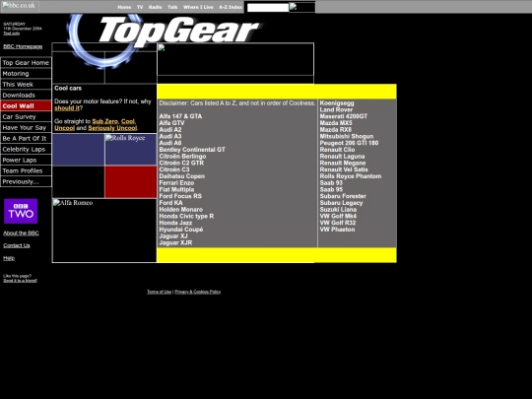Image resolution: width=532 pixels, height=399 pixels.
Task: Follow the 'should it' link
Action: click(67, 108)
